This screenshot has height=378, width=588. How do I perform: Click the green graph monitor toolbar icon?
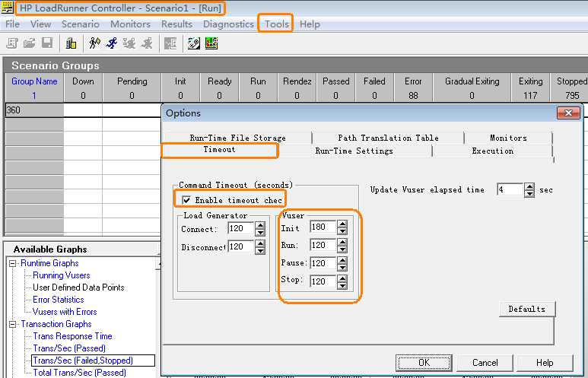[211, 43]
